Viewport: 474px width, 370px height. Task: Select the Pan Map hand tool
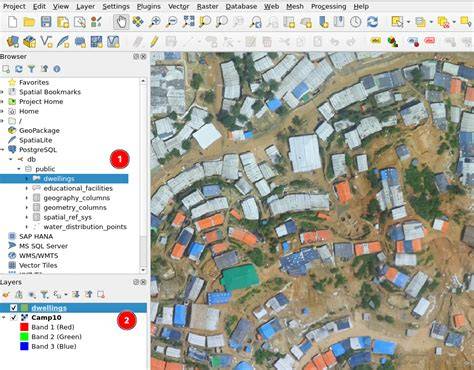click(x=121, y=22)
